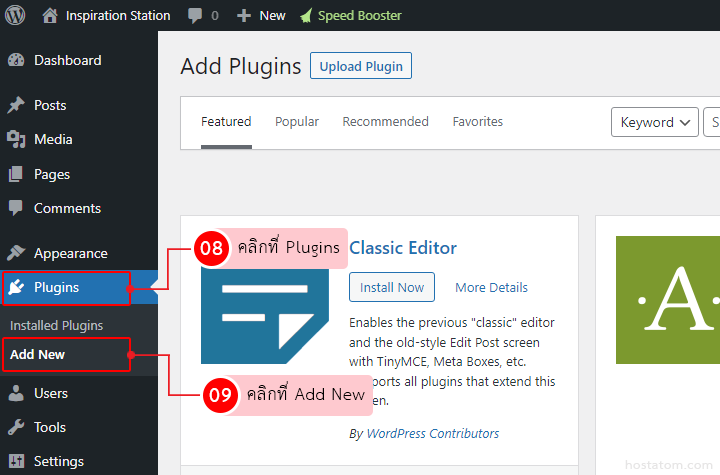Click the WordPress logo icon

pyautogui.click(x=15, y=15)
